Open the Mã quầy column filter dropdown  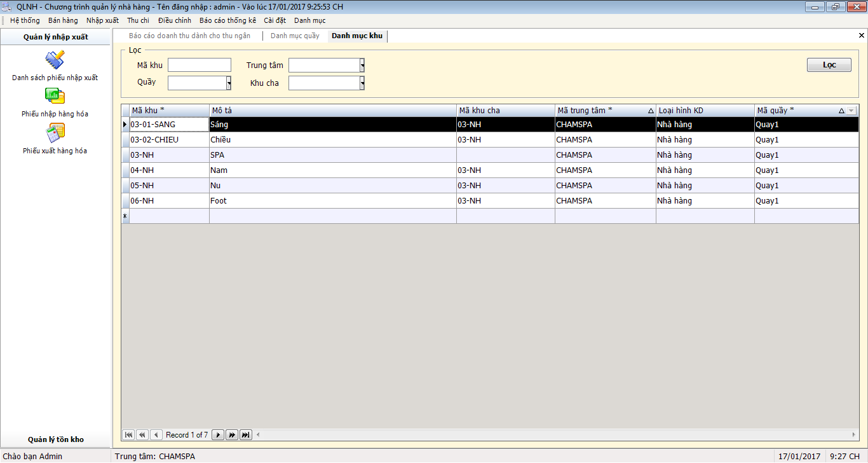tap(851, 111)
